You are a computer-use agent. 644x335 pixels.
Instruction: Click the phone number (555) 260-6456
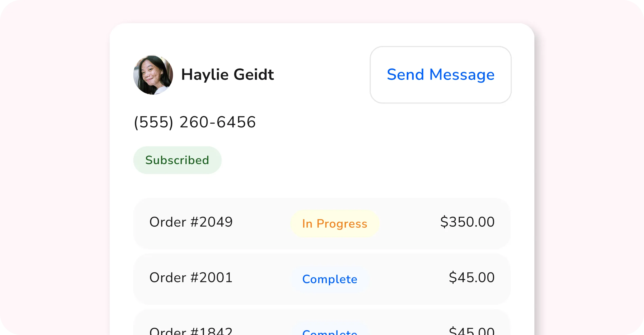[195, 122]
